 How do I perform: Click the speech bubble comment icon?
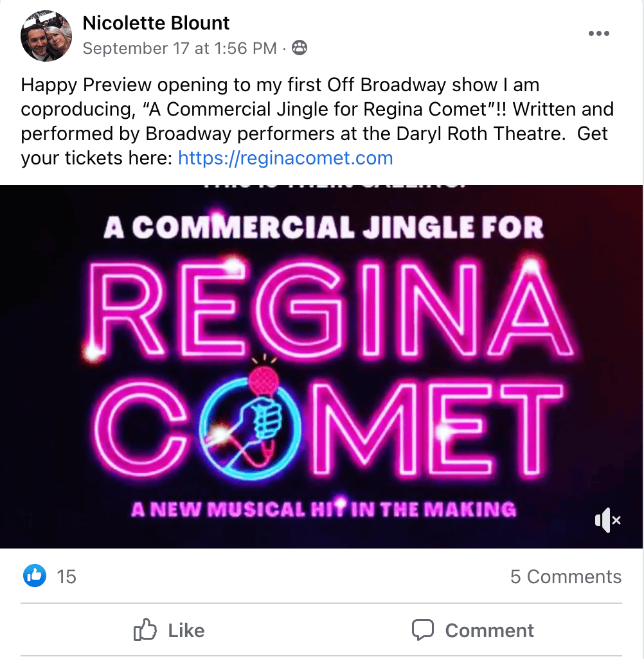(423, 631)
